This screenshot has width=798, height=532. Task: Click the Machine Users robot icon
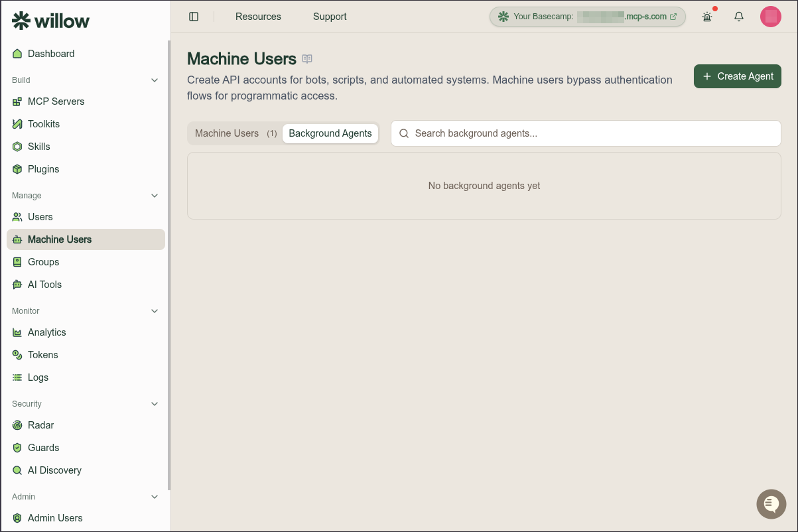pyautogui.click(x=17, y=239)
